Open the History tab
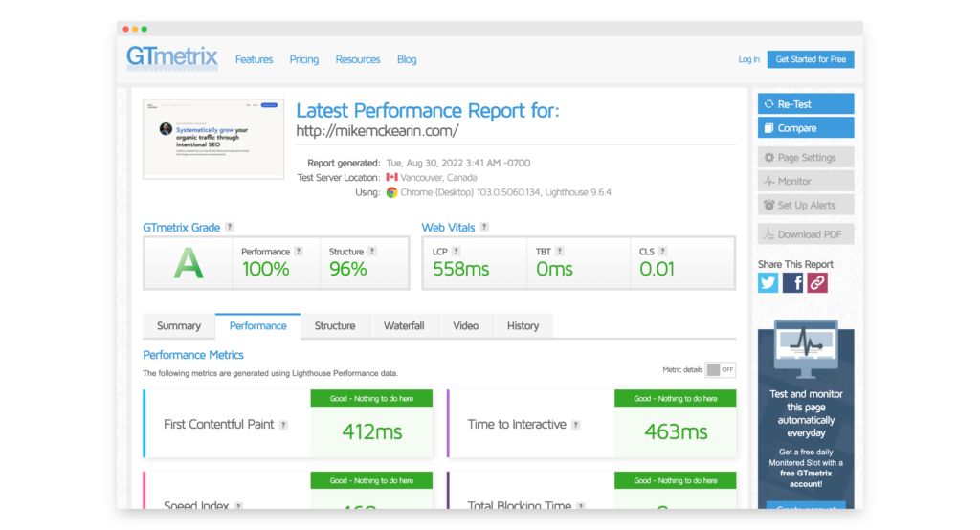 click(x=523, y=325)
